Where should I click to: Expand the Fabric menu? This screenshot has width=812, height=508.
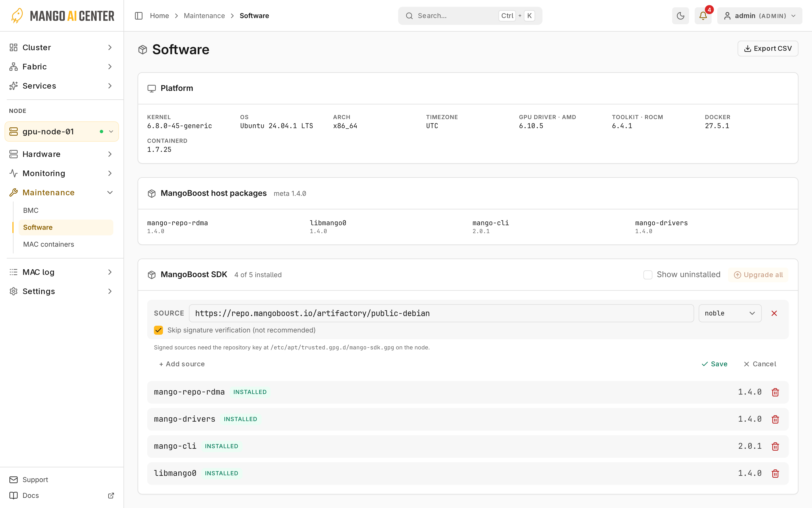click(x=62, y=67)
